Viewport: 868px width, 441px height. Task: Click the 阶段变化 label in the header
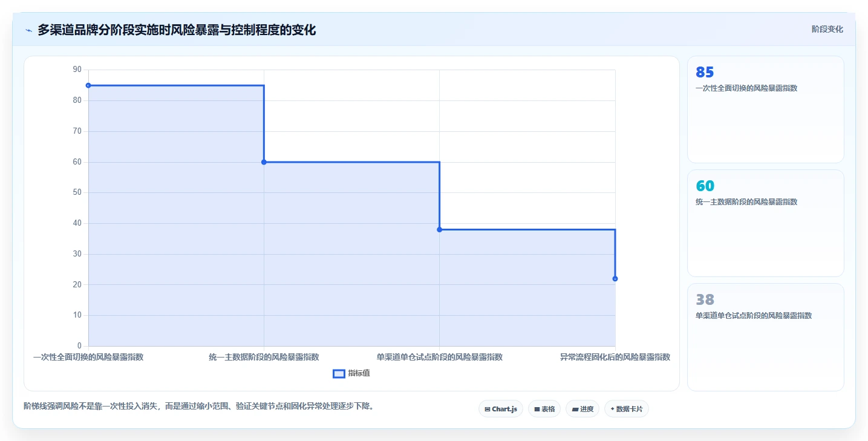(827, 29)
